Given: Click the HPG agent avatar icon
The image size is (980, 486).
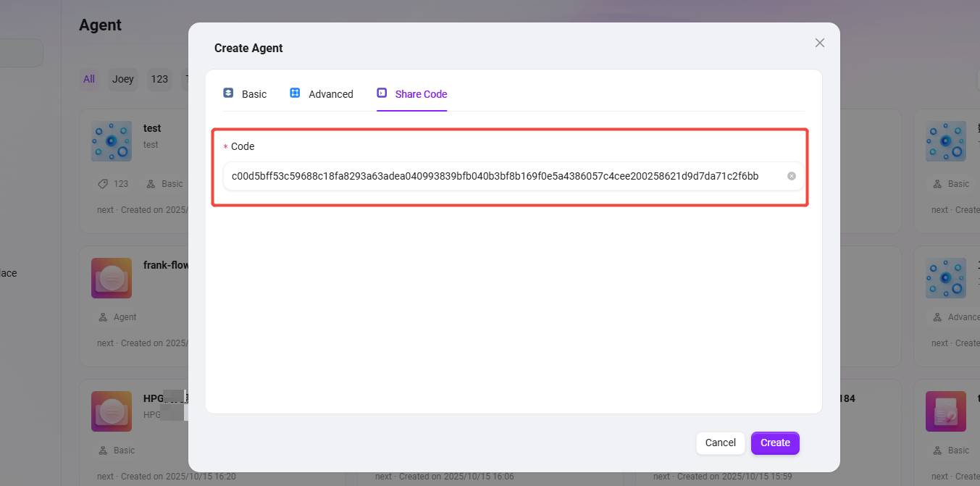Looking at the screenshot, I should pyautogui.click(x=112, y=411).
